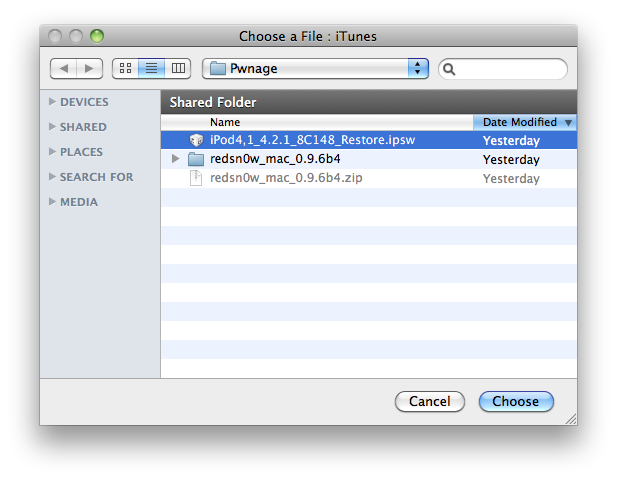This screenshot has width=617, height=480.
Task: Expand the PLACES sidebar section
Action: pos(52,152)
